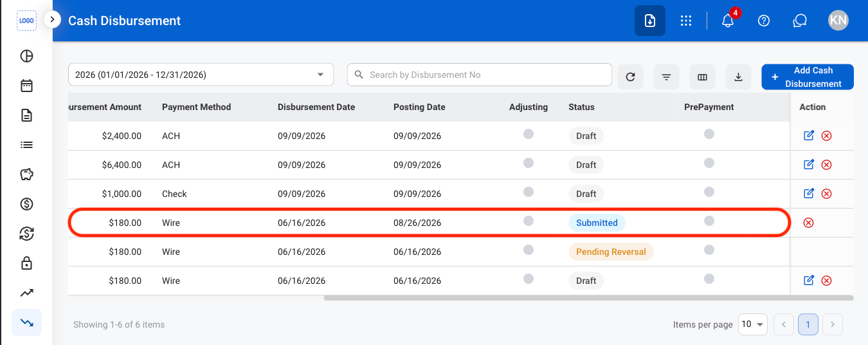Refresh the disbursement table
The width and height of the screenshot is (868, 345).
(x=630, y=77)
